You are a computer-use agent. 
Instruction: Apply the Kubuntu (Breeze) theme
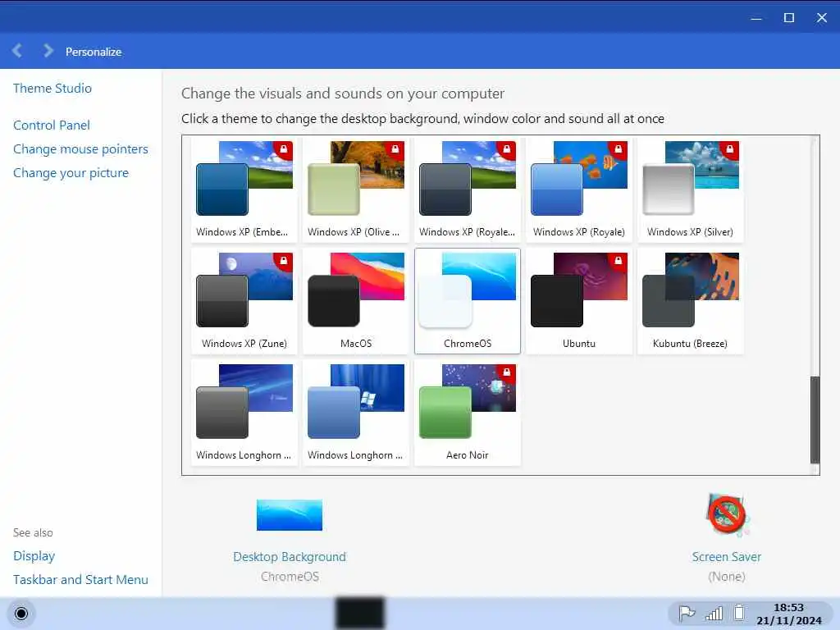tap(690, 301)
